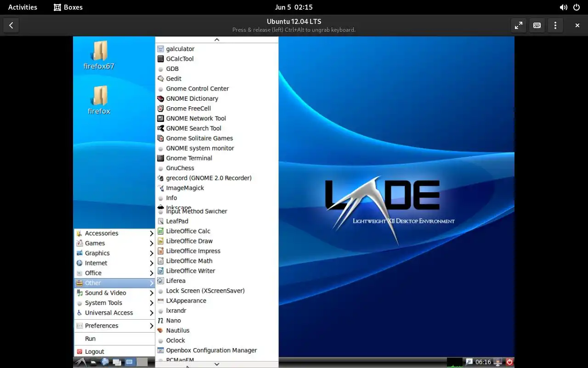Open GNOME Dictionary icon

pyautogui.click(x=160, y=98)
